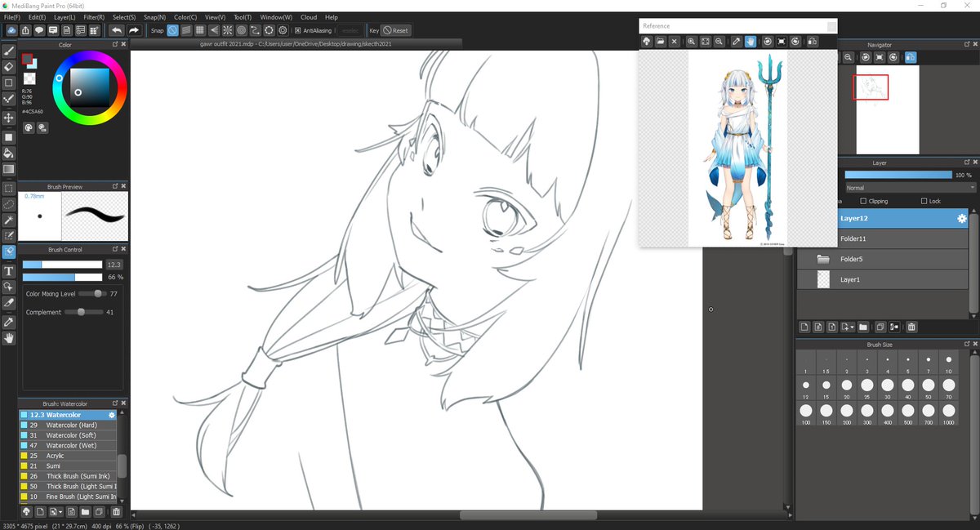The width and height of the screenshot is (980, 530).
Task: Open the Cloud menu
Action: pyautogui.click(x=309, y=17)
